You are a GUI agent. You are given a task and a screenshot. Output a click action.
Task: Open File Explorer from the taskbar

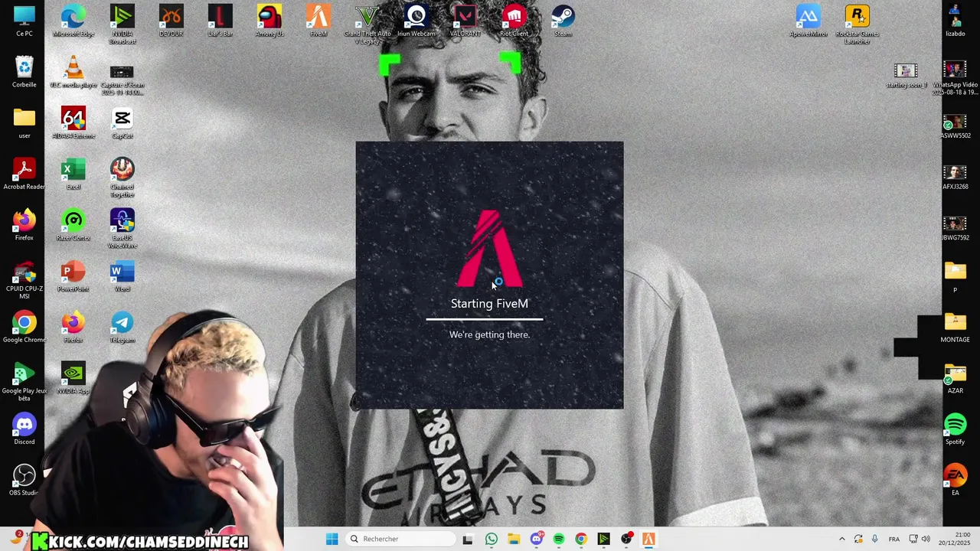click(513, 539)
